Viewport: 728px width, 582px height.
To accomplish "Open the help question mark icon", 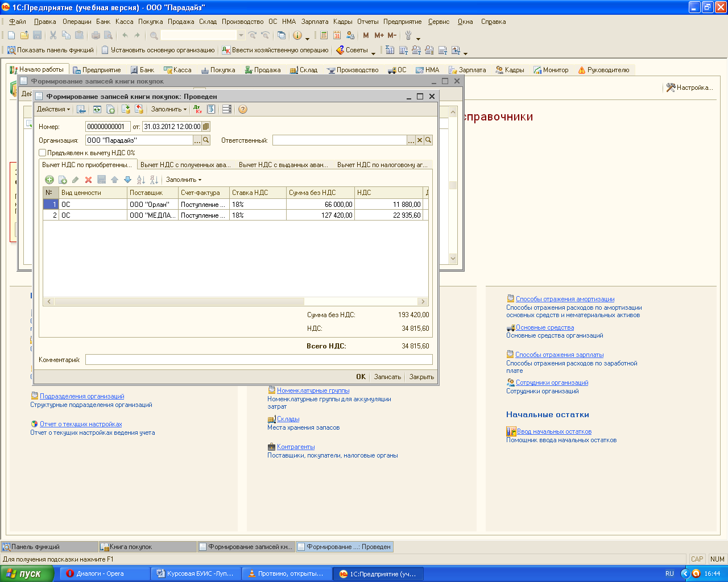I will point(243,109).
